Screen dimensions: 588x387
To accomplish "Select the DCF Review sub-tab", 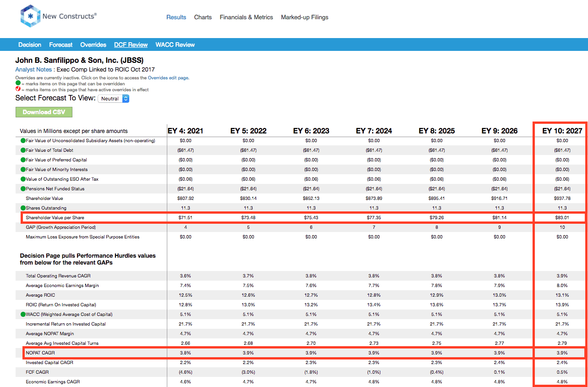I will [x=131, y=45].
